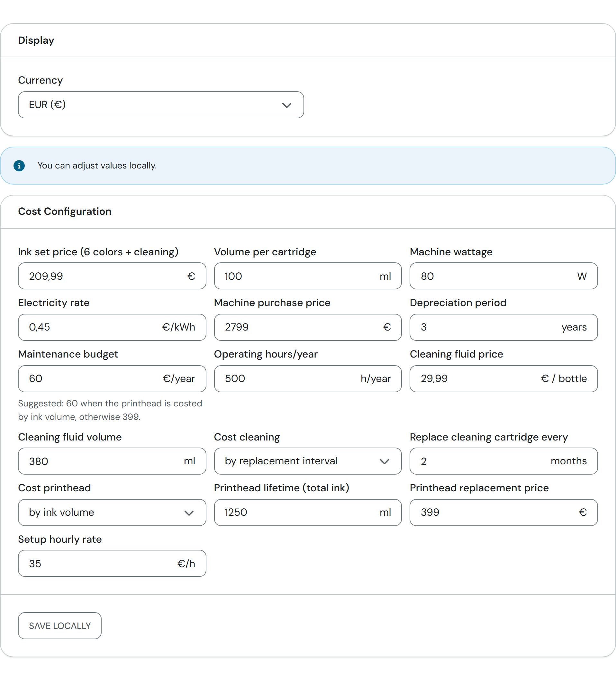Click the Cleaning fluid price field
The image size is (616, 681).
(x=503, y=379)
